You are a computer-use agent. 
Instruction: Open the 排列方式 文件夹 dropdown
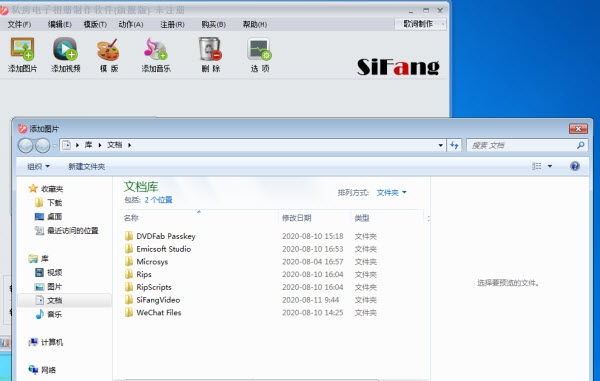(x=391, y=192)
